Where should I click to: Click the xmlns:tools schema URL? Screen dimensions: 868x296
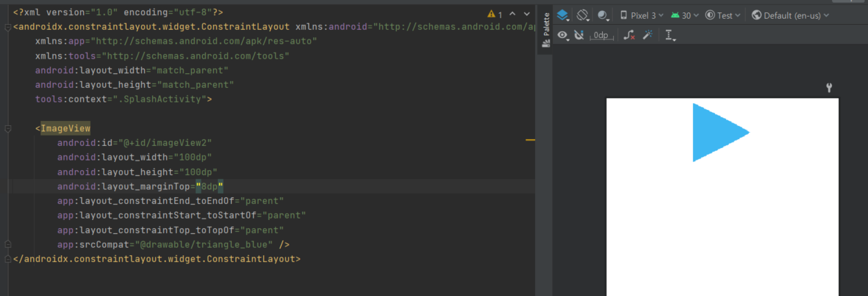(x=196, y=56)
